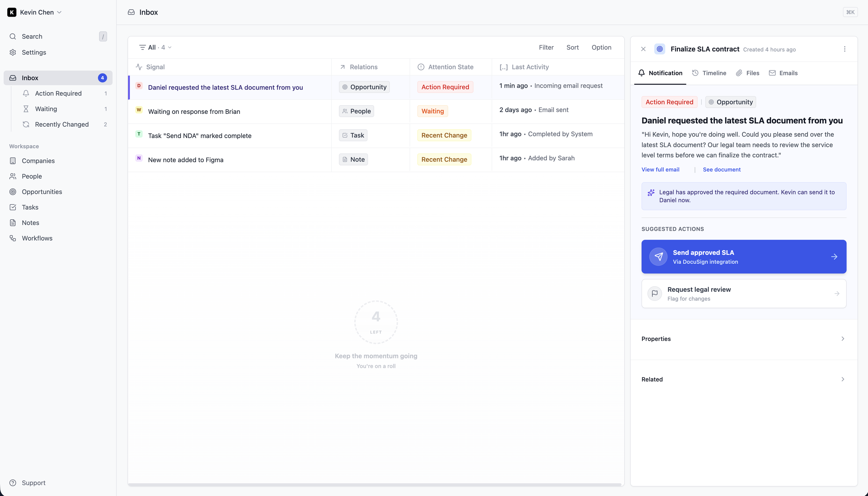Viewport: 868px width, 496px height.
Task: Click the Support help icon
Action: coord(13,483)
